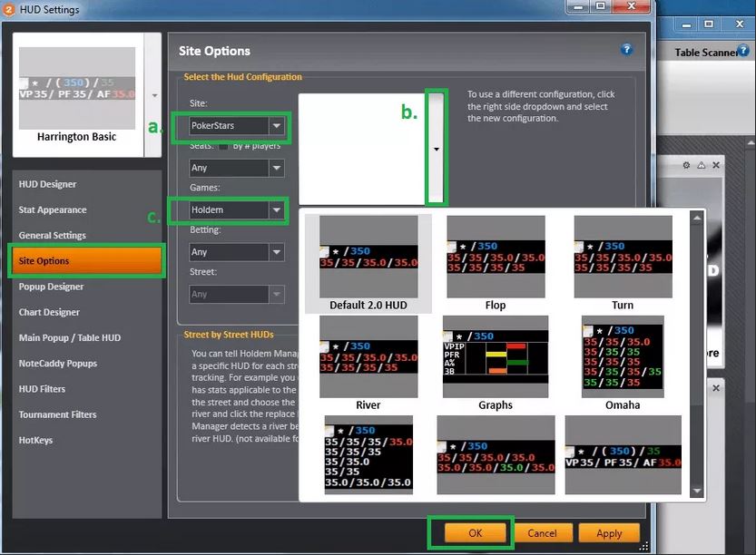
Task: Choose the Flop HUD configuration thumbnail
Action: pos(496,258)
